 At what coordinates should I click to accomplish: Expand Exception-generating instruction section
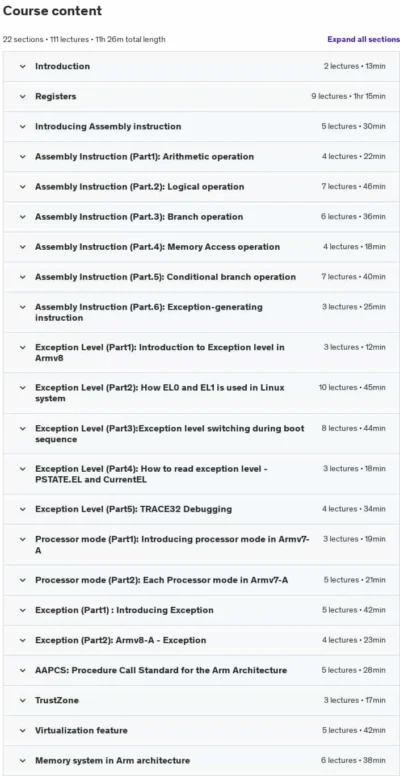[x=201, y=312]
